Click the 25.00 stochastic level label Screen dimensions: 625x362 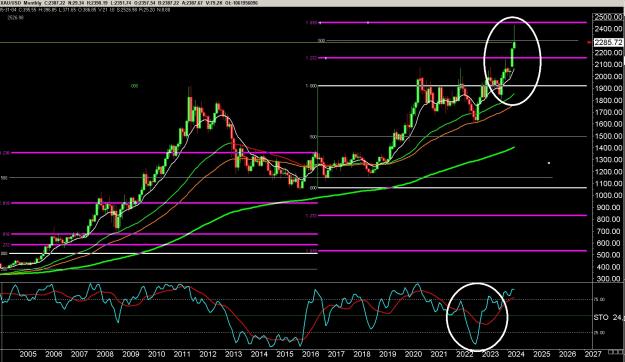click(x=600, y=332)
